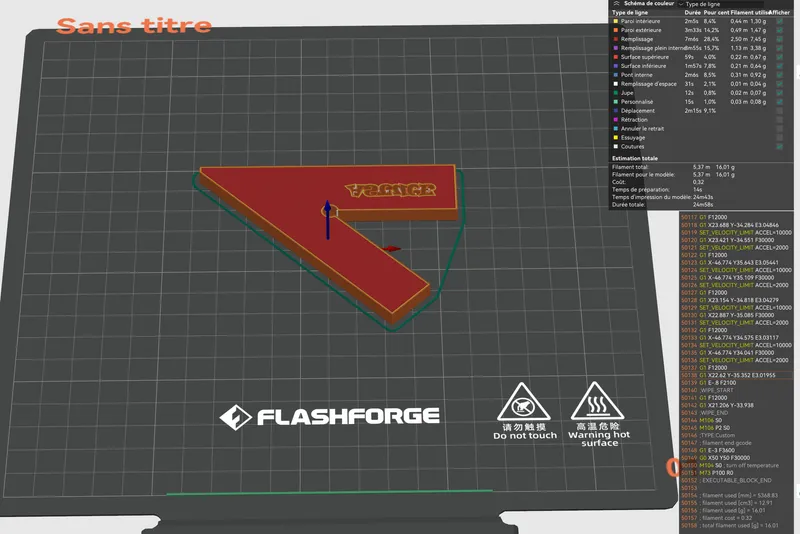
Task: Toggle display of Remplissage lines
Action: [x=780, y=39]
